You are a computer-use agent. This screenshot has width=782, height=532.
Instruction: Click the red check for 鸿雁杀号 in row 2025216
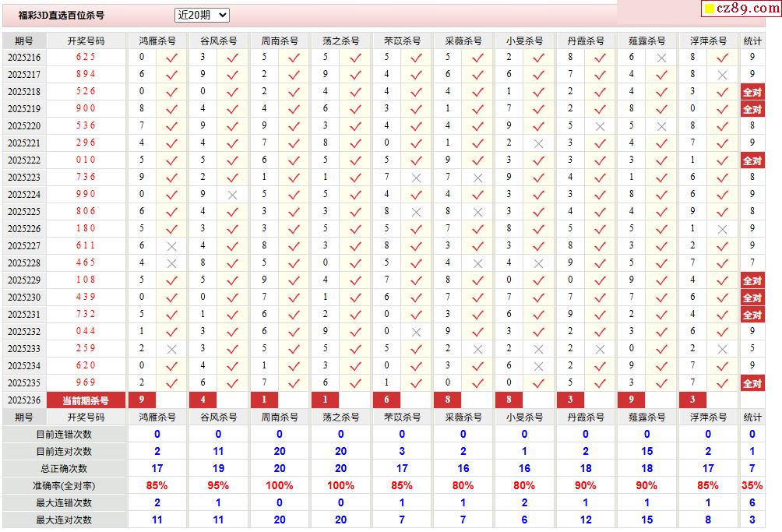pos(171,58)
